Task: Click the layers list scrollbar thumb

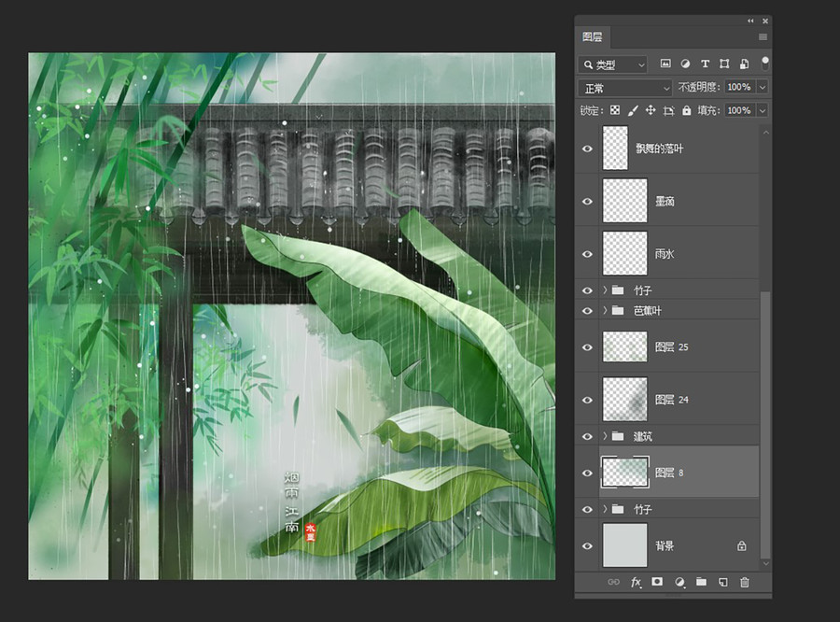Action: (765, 424)
